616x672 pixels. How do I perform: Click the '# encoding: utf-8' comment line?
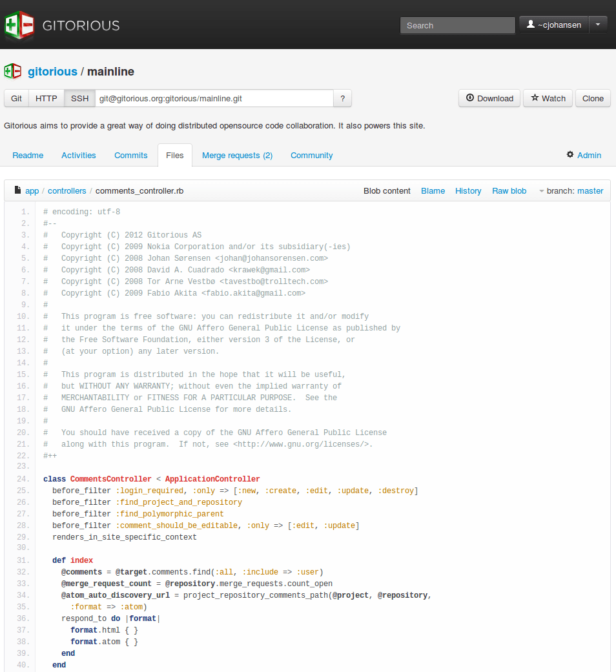pos(81,212)
